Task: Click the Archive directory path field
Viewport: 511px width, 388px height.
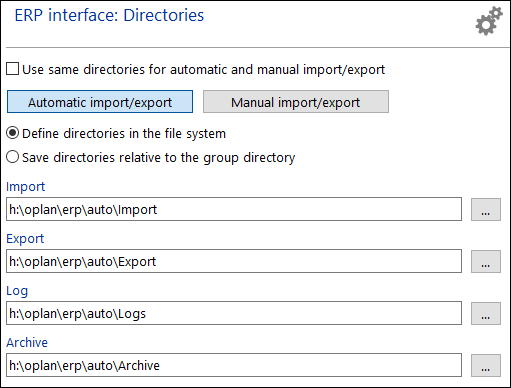Action: (x=234, y=365)
